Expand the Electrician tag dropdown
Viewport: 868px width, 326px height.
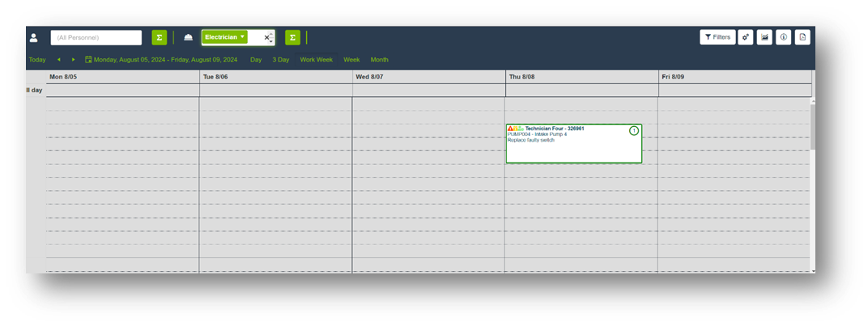pyautogui.click(x=241, y=37)
